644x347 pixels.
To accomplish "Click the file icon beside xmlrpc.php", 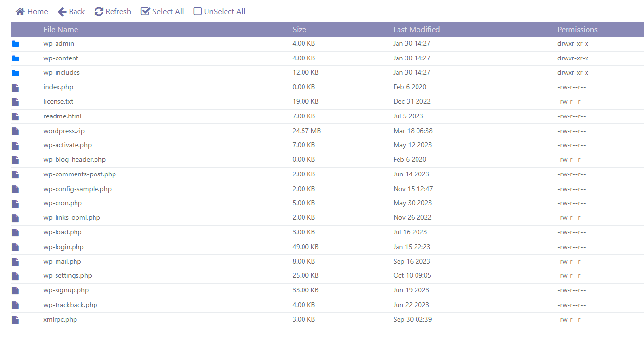I will point(15,320).
